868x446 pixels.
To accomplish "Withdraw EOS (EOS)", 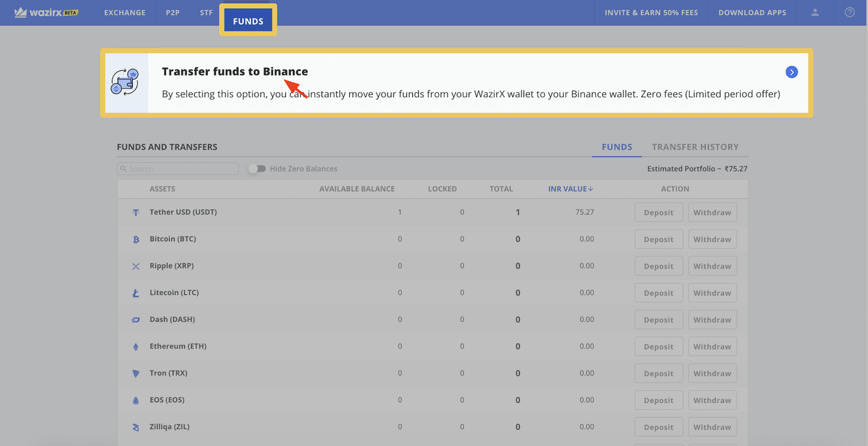I will 712,401.
